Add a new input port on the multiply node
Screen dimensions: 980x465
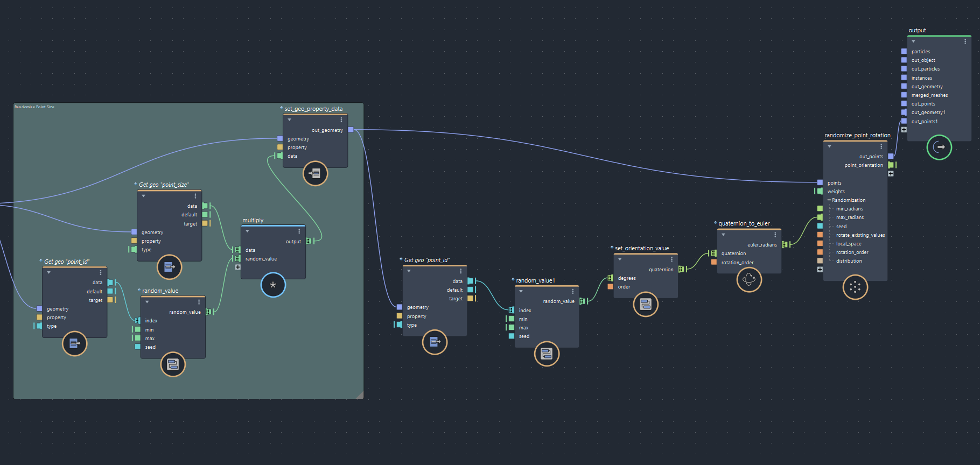(237, 267)
